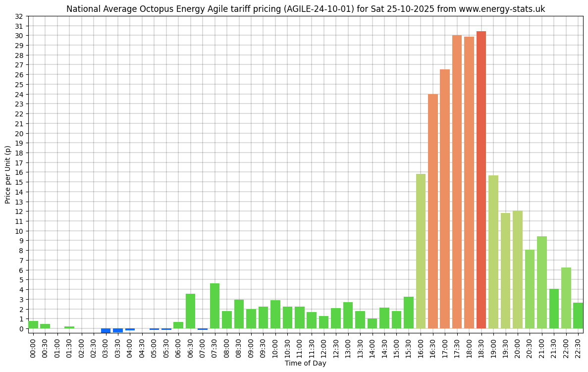Select the green bar at 21:30
588x372 pixels.
click(554, 309)
